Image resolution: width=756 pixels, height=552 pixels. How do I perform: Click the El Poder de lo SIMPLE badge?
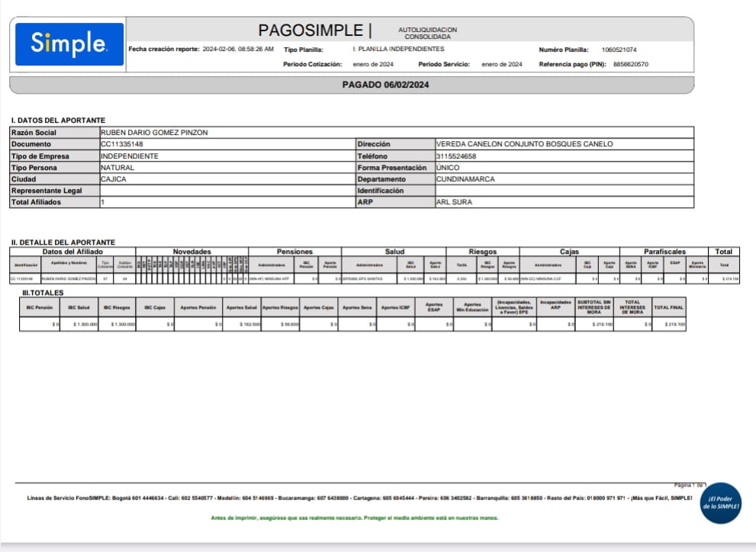[x=721, y=502]
